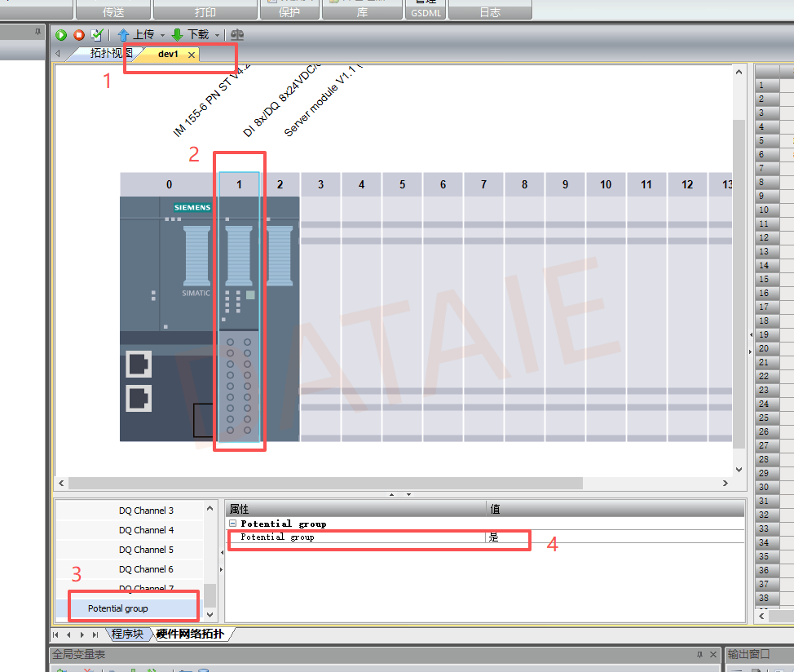Select module slot 1 DI 8x/DQ 8x24VDC

[239, 307]
